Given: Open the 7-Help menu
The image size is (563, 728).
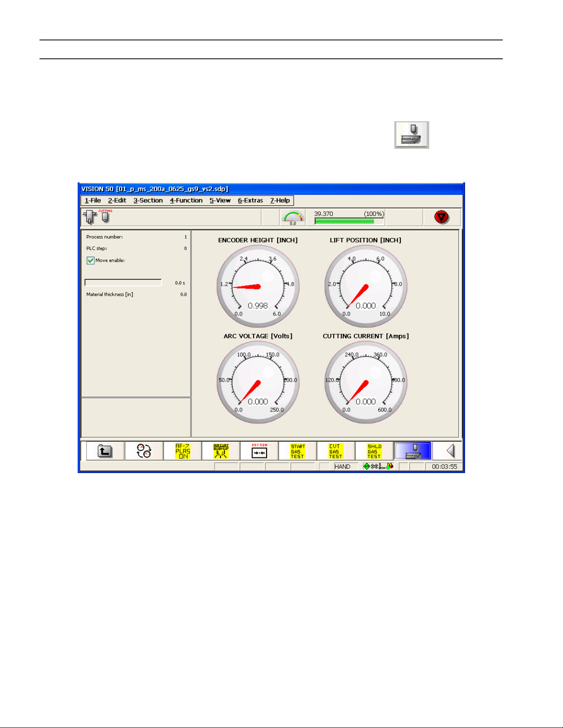Looking at the screenshot, I should tap(280, 201).
